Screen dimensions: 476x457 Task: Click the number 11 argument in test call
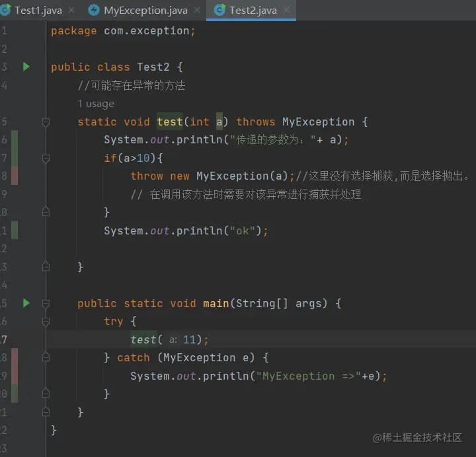coord(190,339)
